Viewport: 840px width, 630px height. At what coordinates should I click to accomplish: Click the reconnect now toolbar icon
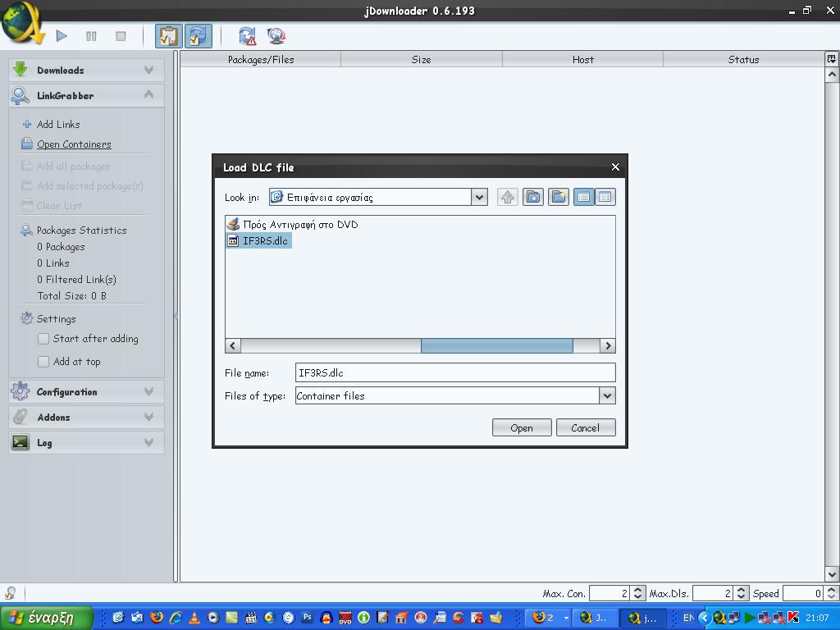[x=247, y=36]
